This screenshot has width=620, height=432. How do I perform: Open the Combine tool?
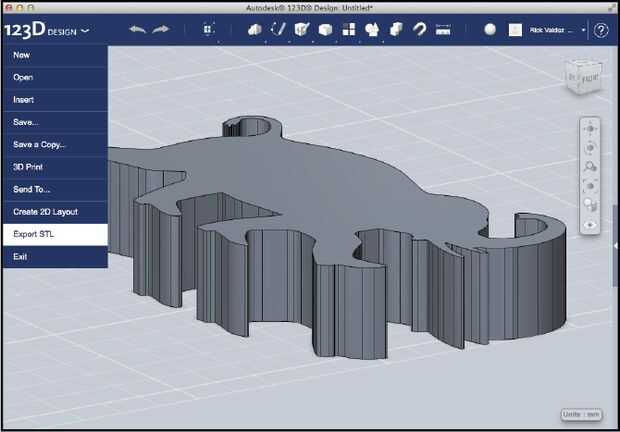[x=396, y=30]
